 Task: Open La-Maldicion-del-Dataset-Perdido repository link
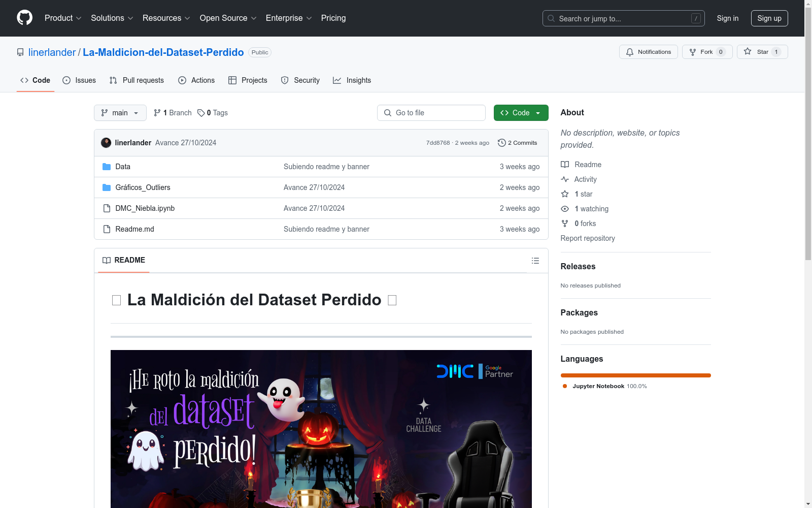click(x=163, y=52)
